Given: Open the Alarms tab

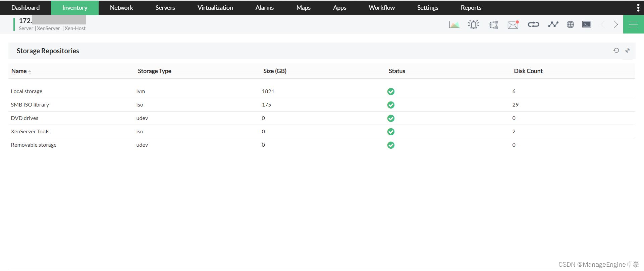Looking at the screenshot, I should click(265, 8).
